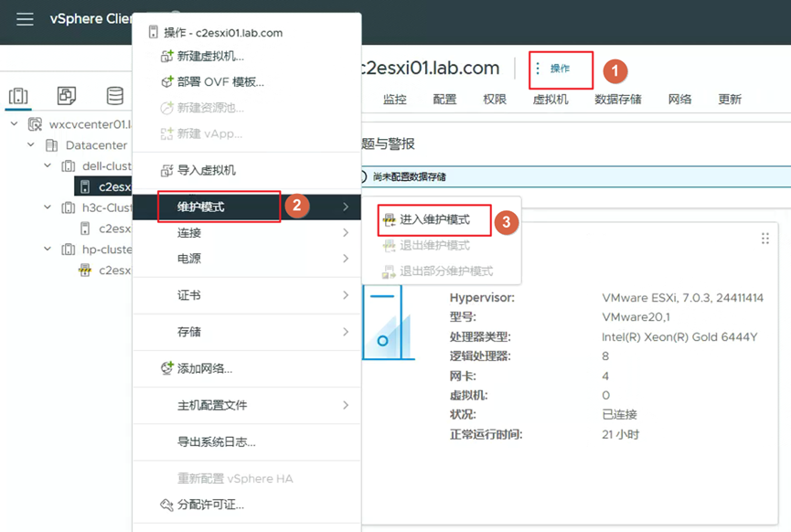
Task: Select 进入维护模式 in the submenu
Action: pos(442,219)
